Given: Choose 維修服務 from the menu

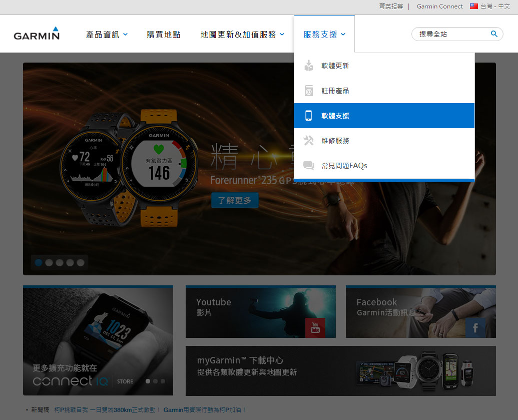Looking at the screenshot, I should pyautogui.click(x=384, y=141).
